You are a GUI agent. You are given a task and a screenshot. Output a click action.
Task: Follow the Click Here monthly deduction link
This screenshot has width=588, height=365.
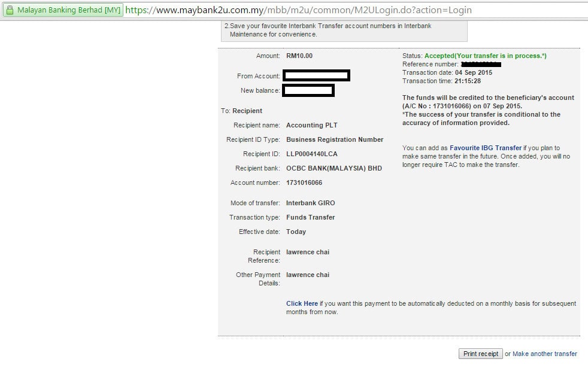coord(302,303)
